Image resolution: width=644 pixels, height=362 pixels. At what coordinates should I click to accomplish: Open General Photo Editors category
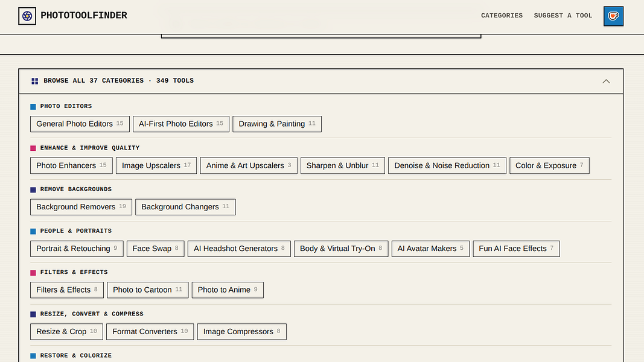point(80,124)
